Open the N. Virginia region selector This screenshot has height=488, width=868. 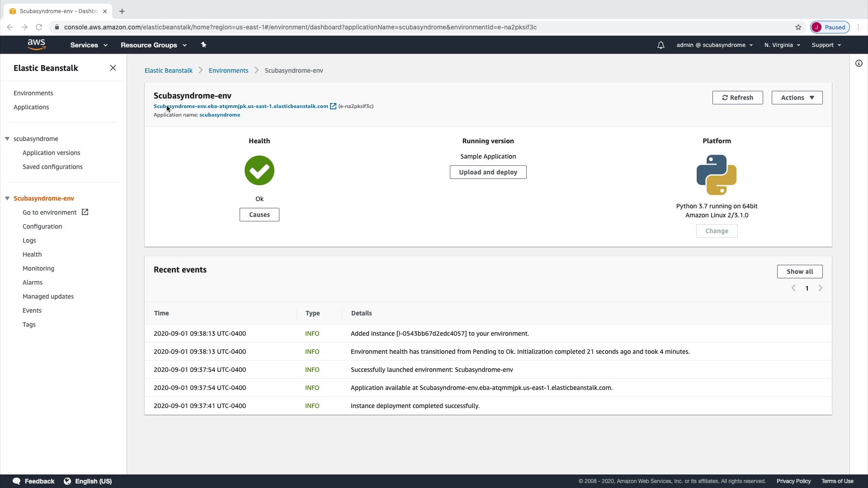pyautogui.click(x=782, y=45)
